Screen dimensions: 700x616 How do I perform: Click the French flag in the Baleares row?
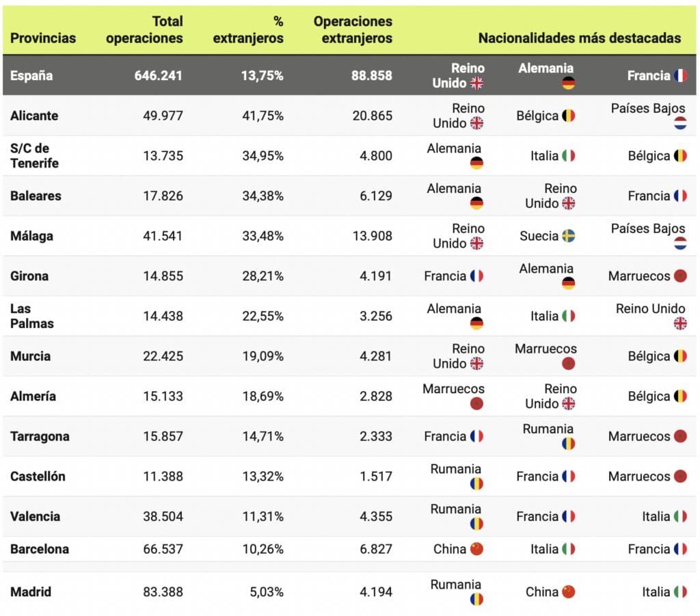pyautogui.click(x=680, y=196)
